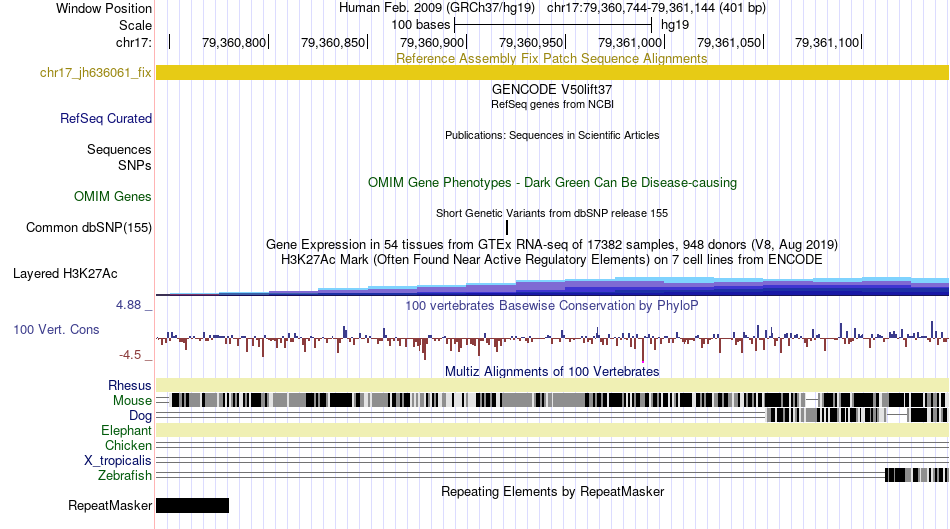Click the Zebrafish alignment row label
This screenshot has height=529, width=950.
coord(125,476)
